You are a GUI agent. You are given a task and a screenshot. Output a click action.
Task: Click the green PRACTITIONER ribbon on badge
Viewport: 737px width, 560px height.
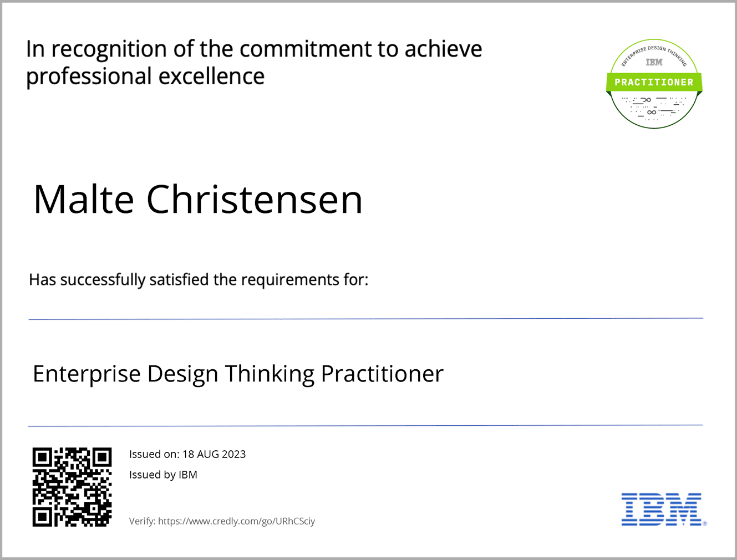[x=654, y=82]
